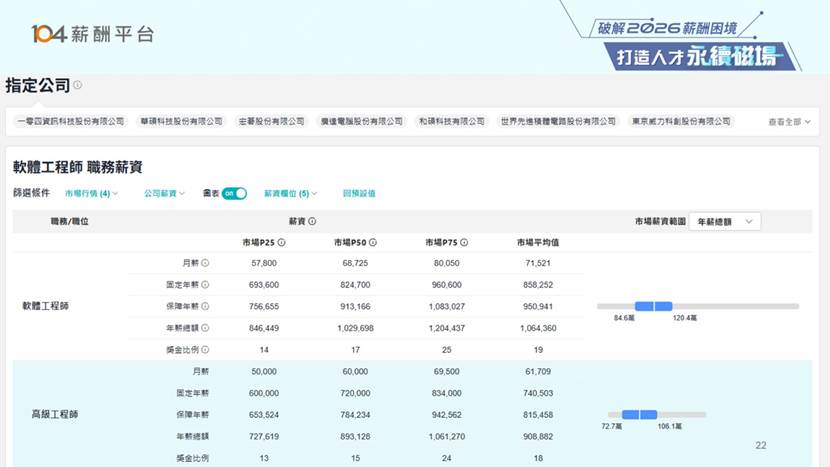The width and height of the screenshot is (830, 467).
Task: Click info icon beside 薪資 column header
Action: (x=312, y=221)
